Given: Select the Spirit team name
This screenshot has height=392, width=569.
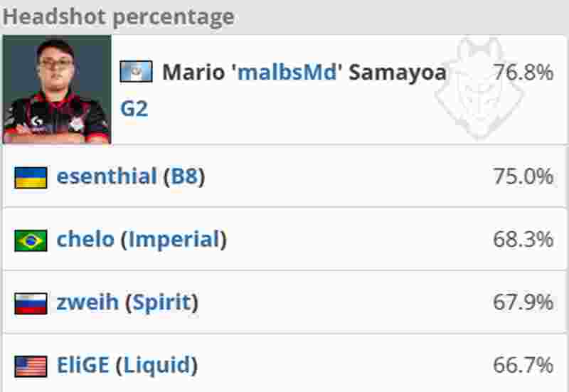Looking at the screenshot, I should (x=161, y=302).
